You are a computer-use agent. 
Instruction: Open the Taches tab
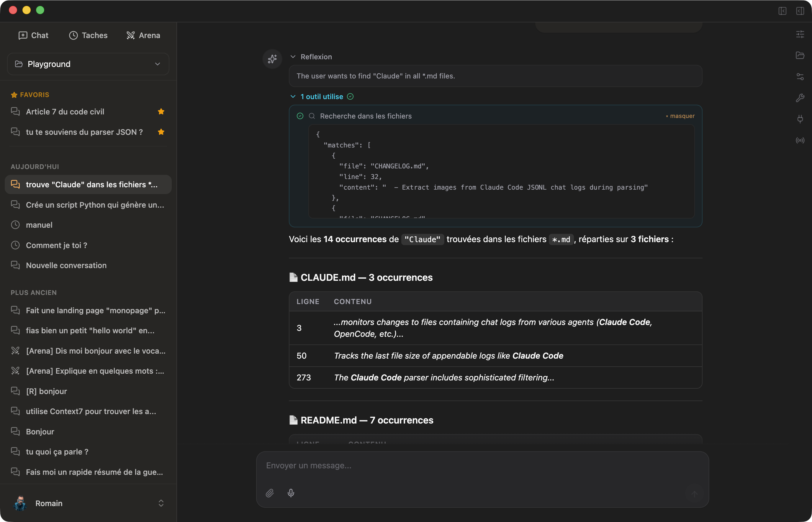(x=88, y=35)
